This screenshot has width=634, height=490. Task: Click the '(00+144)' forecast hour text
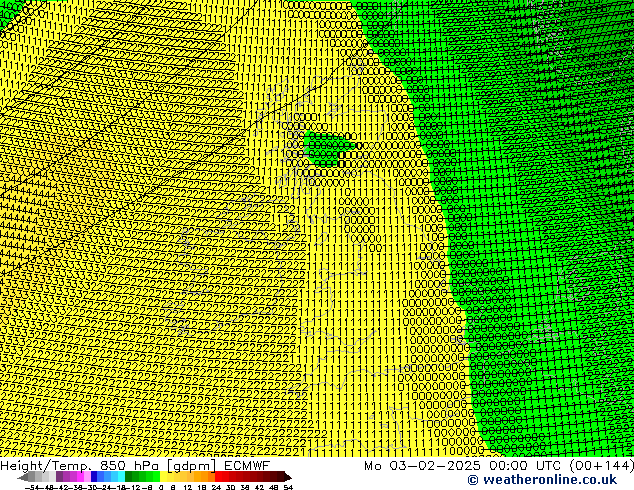coord(601,466)
